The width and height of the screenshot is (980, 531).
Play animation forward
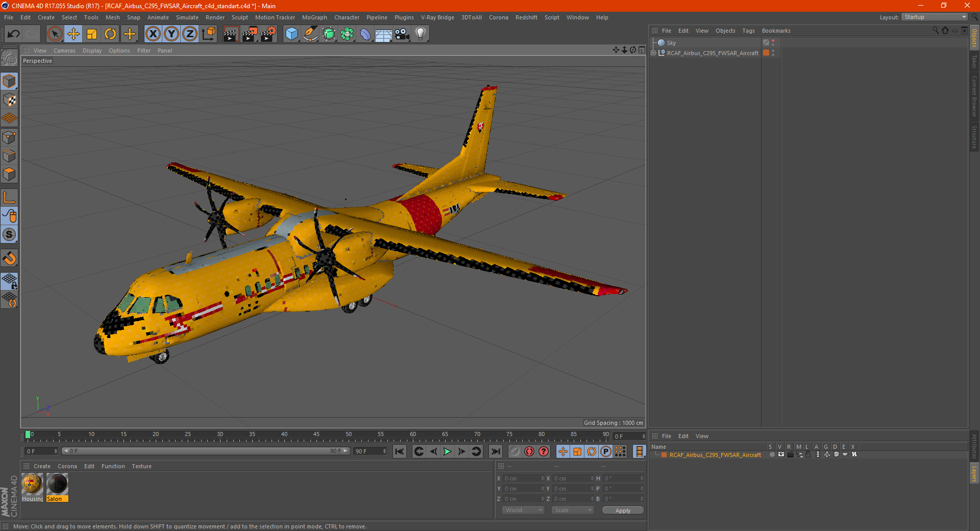point(447,451)
